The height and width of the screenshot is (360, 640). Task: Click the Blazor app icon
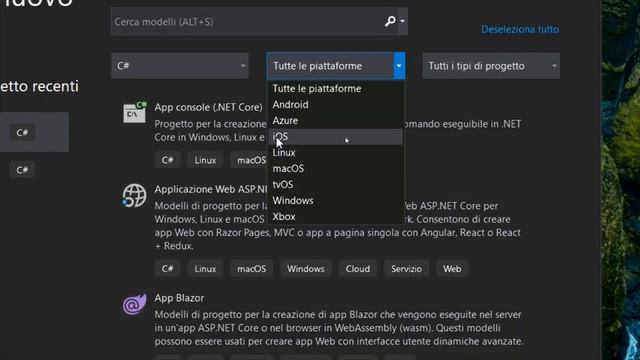(x=134, y=304)
